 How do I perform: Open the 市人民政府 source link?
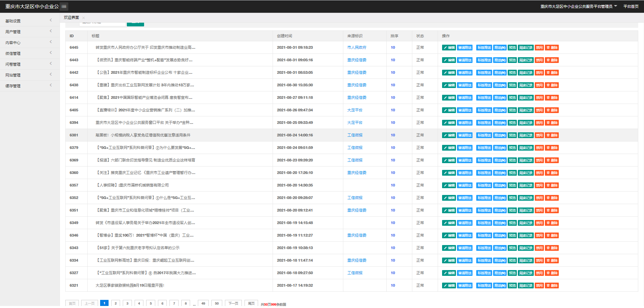356,48
